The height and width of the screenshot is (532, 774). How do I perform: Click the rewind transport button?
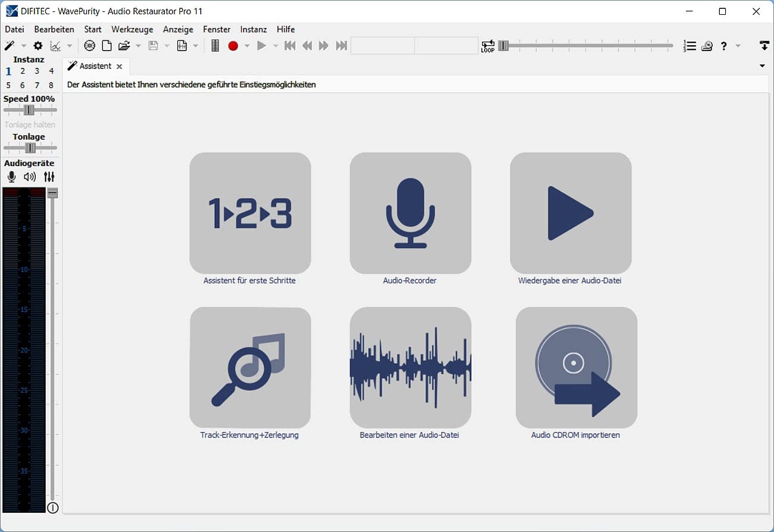(x=307, y=46)
